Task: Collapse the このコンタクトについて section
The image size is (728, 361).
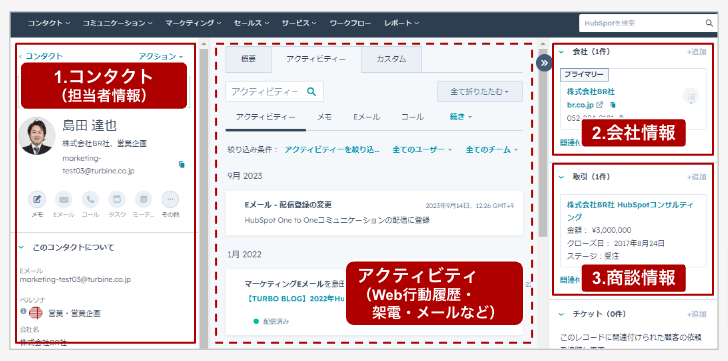Action: (x=21, y=247)
